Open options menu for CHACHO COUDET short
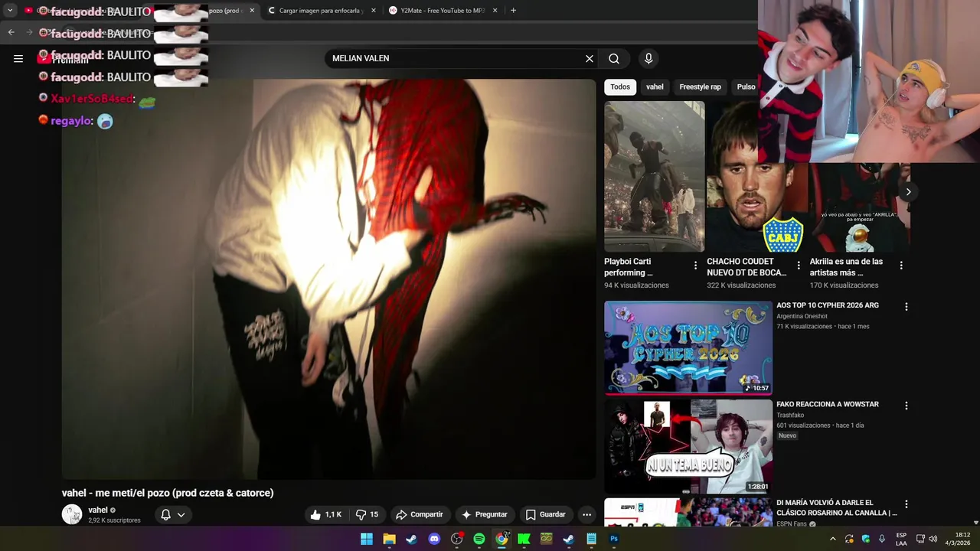Screen dimensions: 980x551 coord(799,266)
